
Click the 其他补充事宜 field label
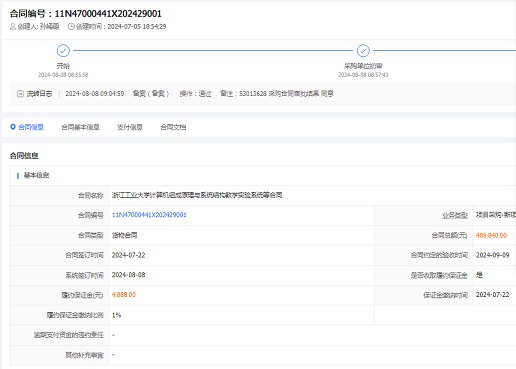tap(84, 355)
